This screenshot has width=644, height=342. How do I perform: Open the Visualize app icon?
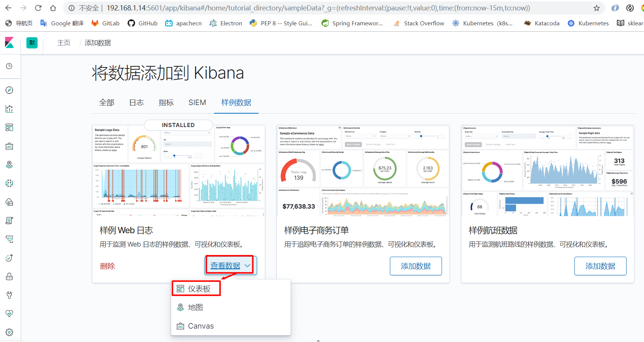9,108
